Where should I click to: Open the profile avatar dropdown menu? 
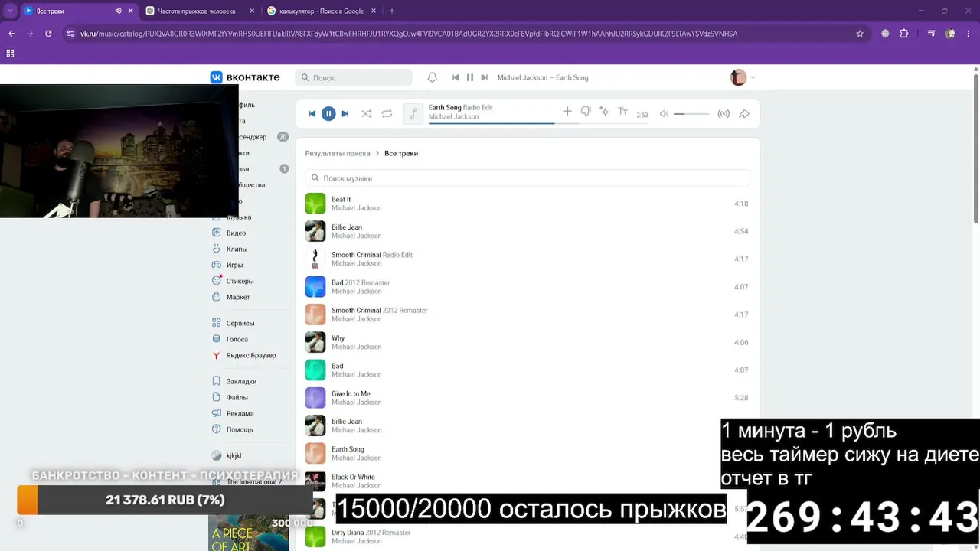point(743,77)
